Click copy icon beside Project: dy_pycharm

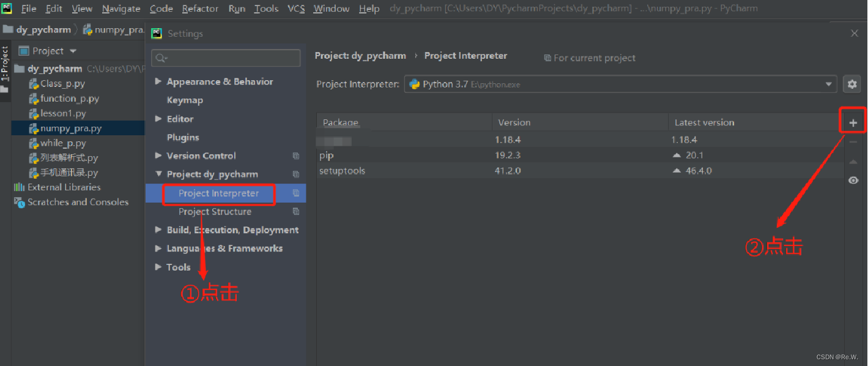[296, 174]
